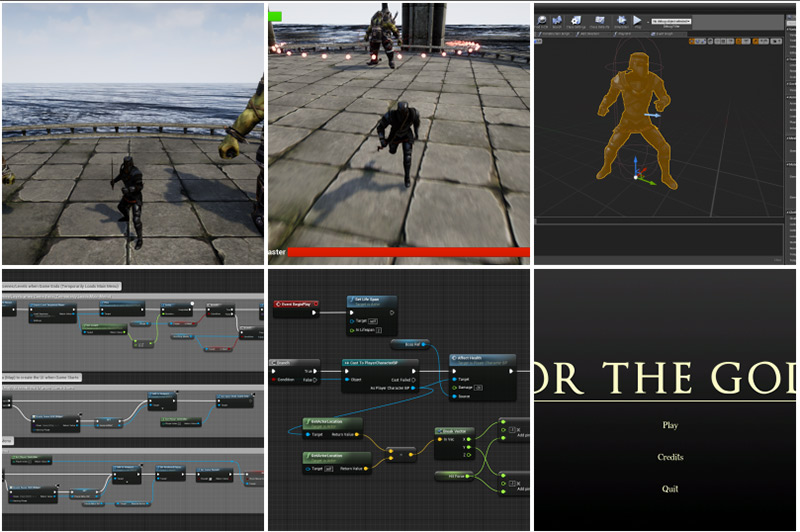Click the blue Z-axis gizmo arrow
This screenshot has height=532, width=800.
click(x=636, y=163)
